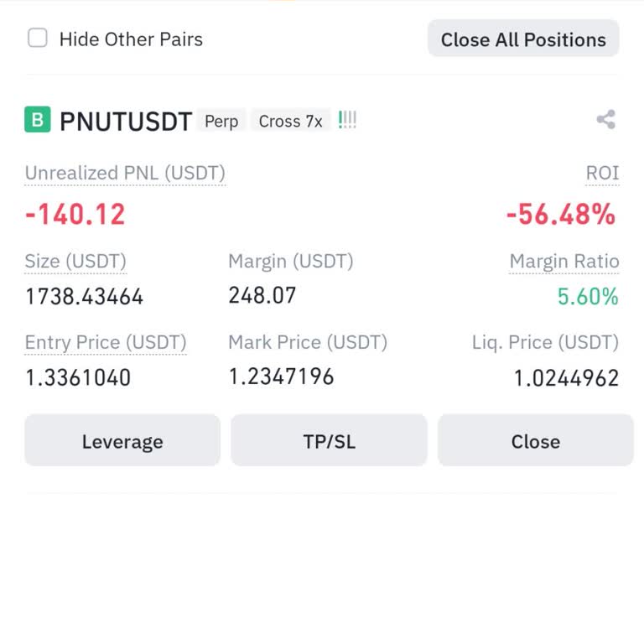
Task: Tap the green B buy-side badge
Action: pos(38,121)
